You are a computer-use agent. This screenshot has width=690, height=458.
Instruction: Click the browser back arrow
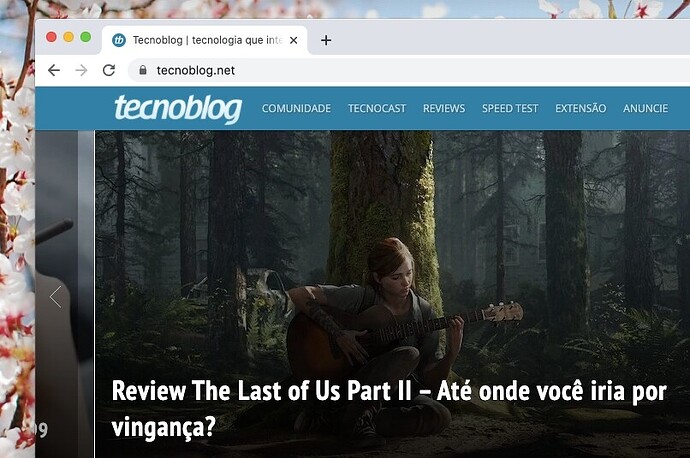[54, 70]
